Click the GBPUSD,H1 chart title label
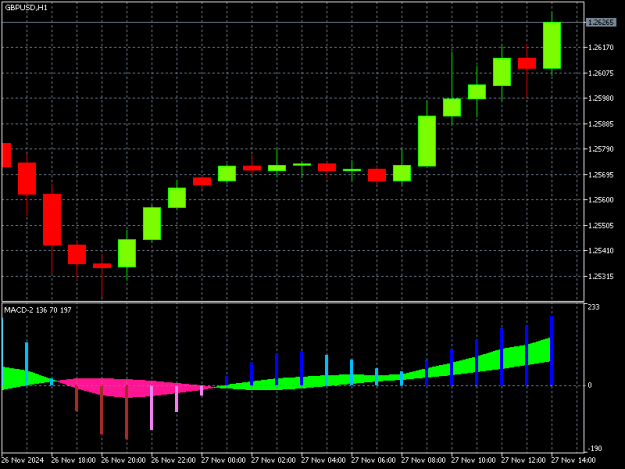Viewport: 625px width, 469px height. coord(26,8)
